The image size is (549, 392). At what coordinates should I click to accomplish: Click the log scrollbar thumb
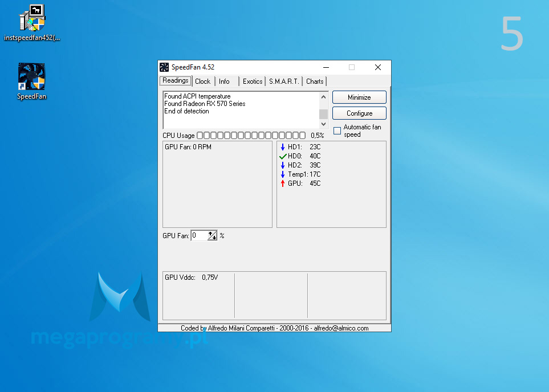point(323,114)
